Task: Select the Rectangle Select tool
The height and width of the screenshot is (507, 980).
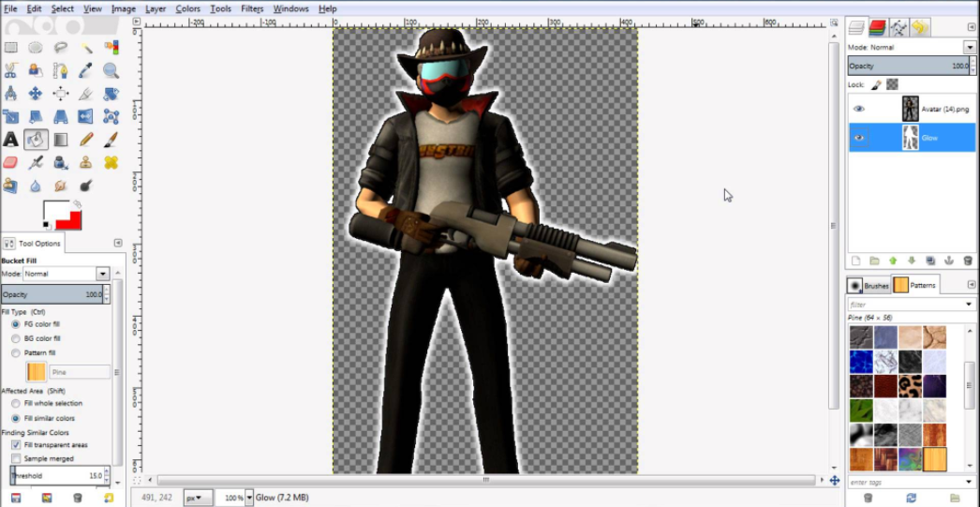Action: tap(10, 48)
